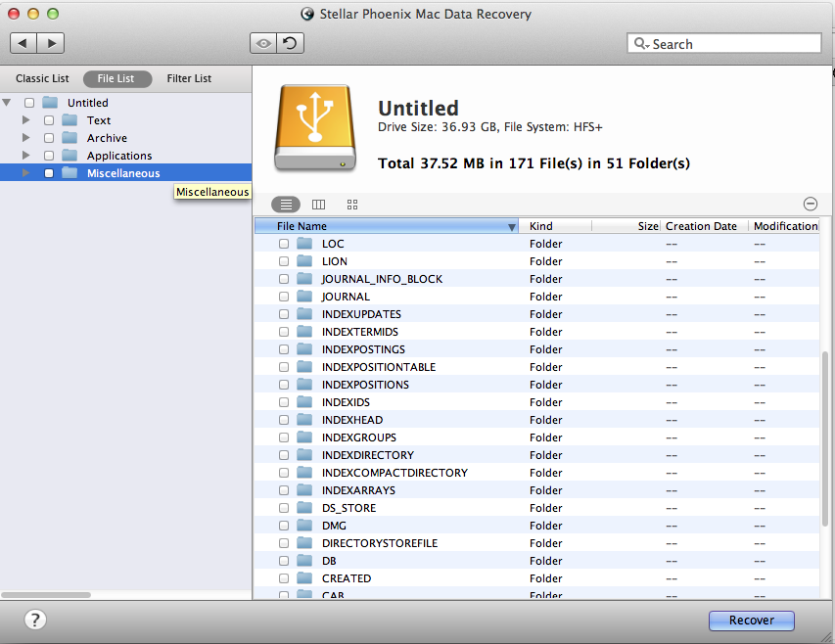Click the forward navigation arrow
835x644 pixels.
[x=51, y=43]
